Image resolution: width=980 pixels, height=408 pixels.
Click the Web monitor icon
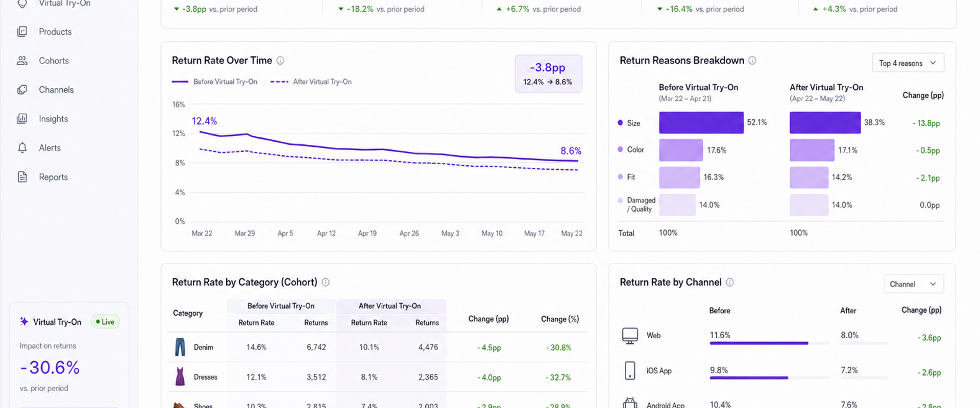[x=630, y=336]
